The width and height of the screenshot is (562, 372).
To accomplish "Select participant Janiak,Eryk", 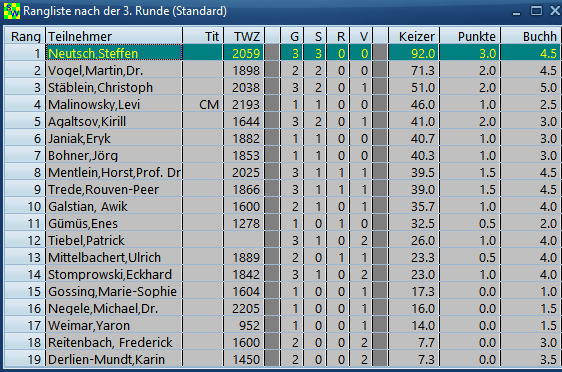I will [114, 138].
